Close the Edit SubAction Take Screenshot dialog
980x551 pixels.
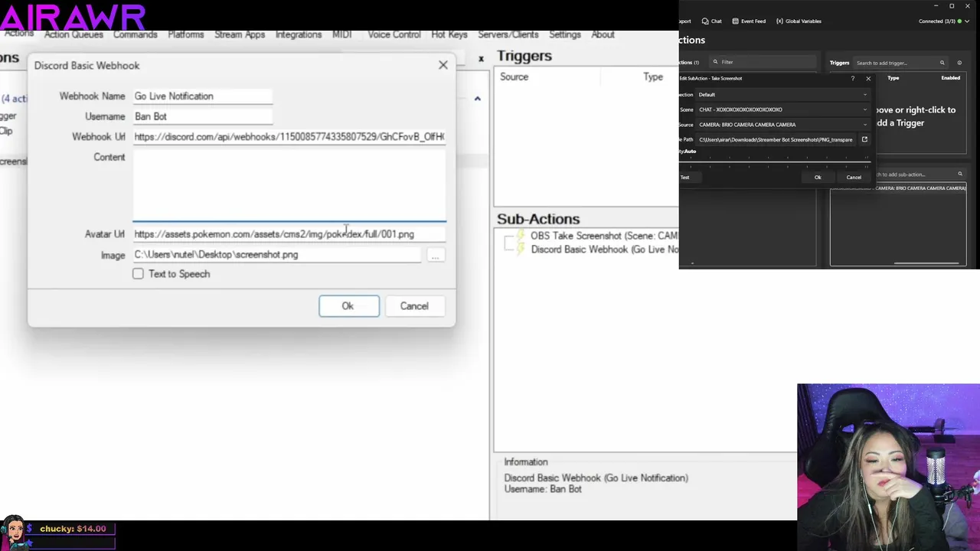868,78
